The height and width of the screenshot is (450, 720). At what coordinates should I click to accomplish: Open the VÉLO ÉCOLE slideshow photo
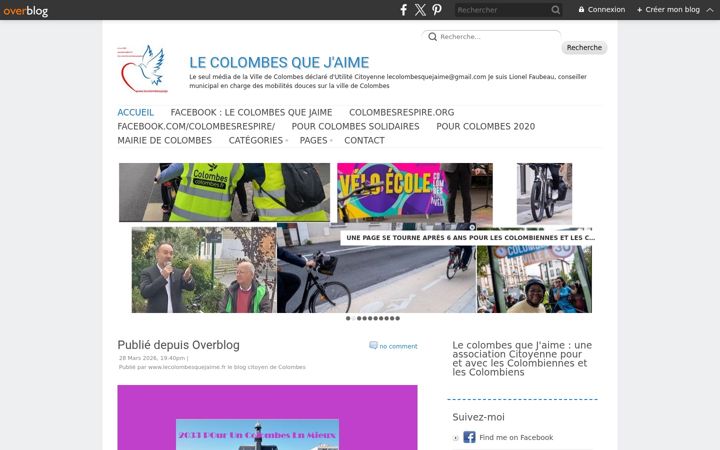pyautogui.click(x=415, y=193)
